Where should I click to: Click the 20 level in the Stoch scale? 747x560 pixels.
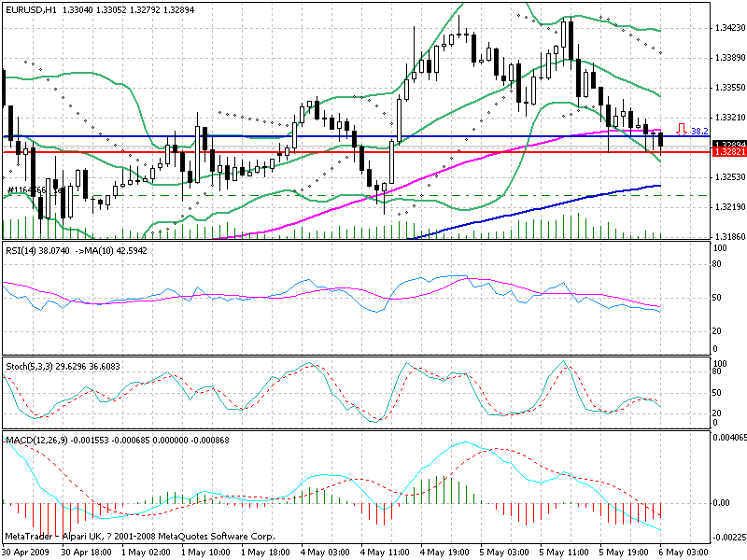point(717,413)
